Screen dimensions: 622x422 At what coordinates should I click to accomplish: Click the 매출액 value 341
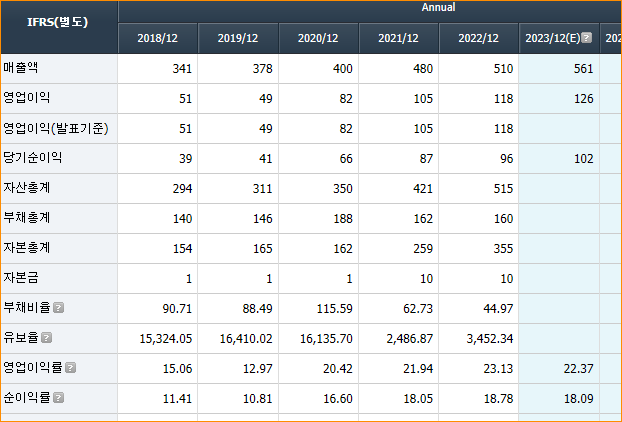[x=182, y=69]
